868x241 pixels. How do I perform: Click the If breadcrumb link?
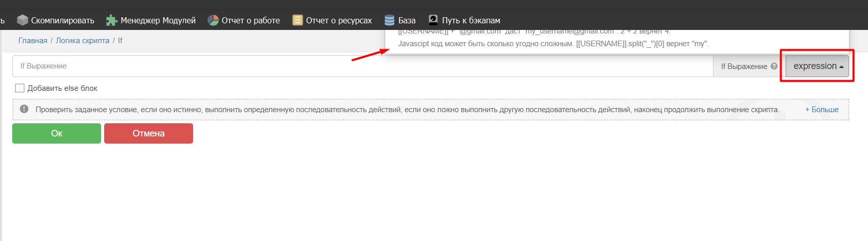[120, 41]
